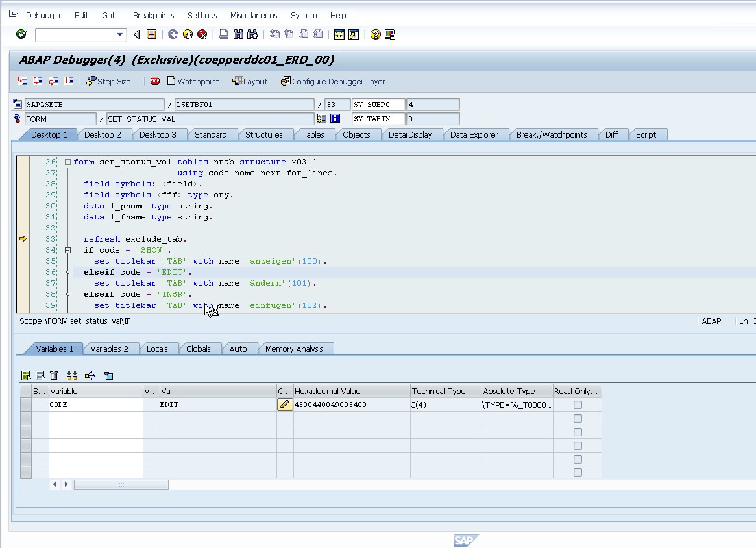Click the Exit yellow up-arrow icon
This screenshot has height=548, width=756.
click(188, 34)
